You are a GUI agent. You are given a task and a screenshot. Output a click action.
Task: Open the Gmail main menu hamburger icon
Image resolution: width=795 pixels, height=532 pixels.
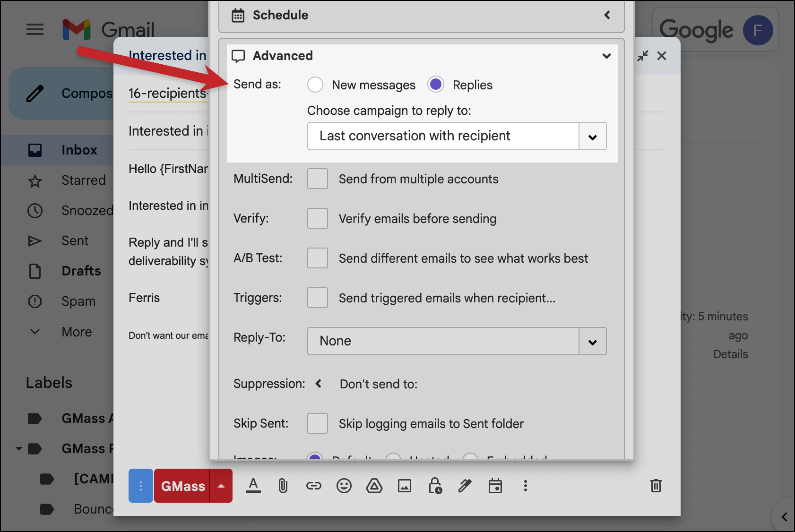[35, 30]
